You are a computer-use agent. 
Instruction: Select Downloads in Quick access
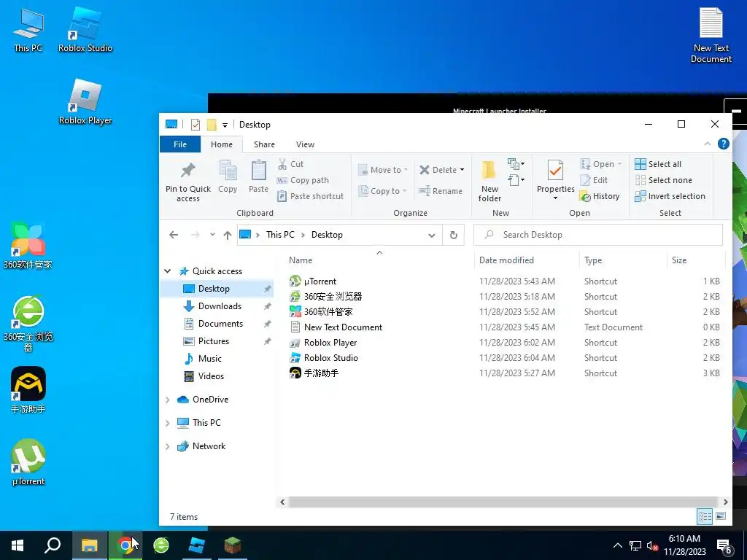[220, 306]
